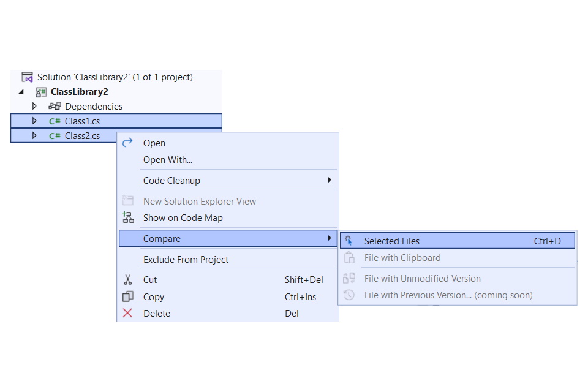Click the Show on Code Map icon
This screenshot has height=392, width=588.
coord(127,217)
